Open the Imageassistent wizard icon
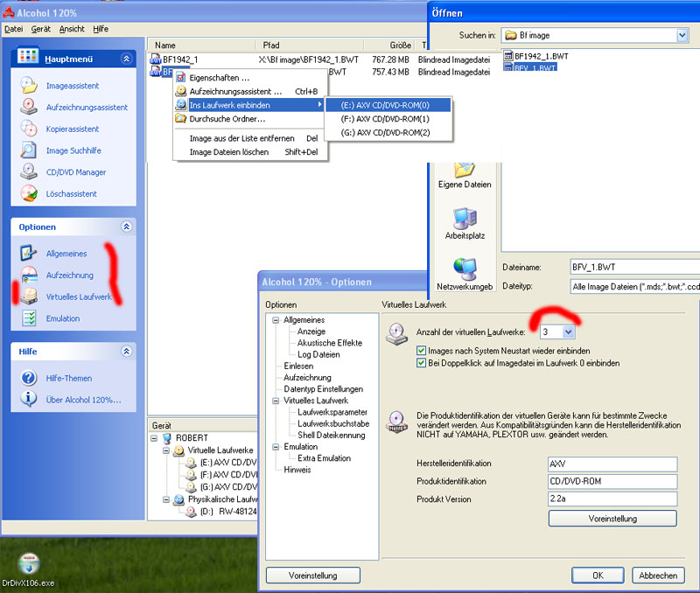 30,86
